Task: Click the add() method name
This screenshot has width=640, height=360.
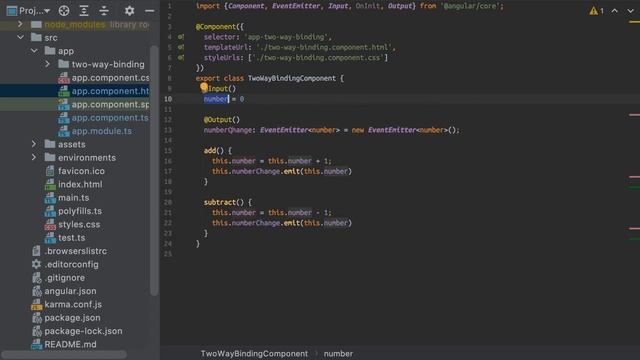Action: [210, 151]
